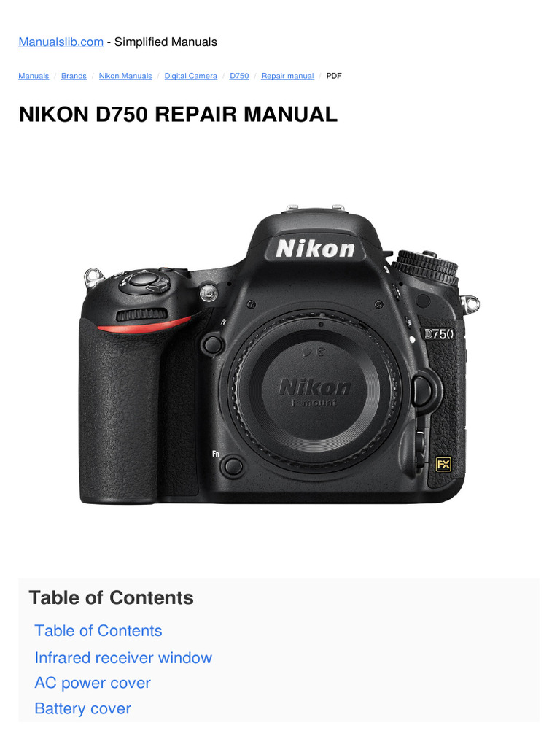Viewport: 560px width, 747px height.
Task: Open the Manualslib.com link
Action: coord(61,42)
